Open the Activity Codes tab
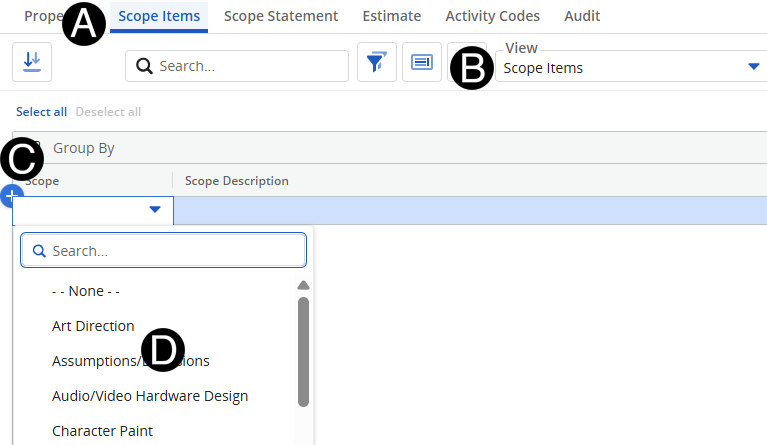The image size is (767, 445). (x=492, y=16)
